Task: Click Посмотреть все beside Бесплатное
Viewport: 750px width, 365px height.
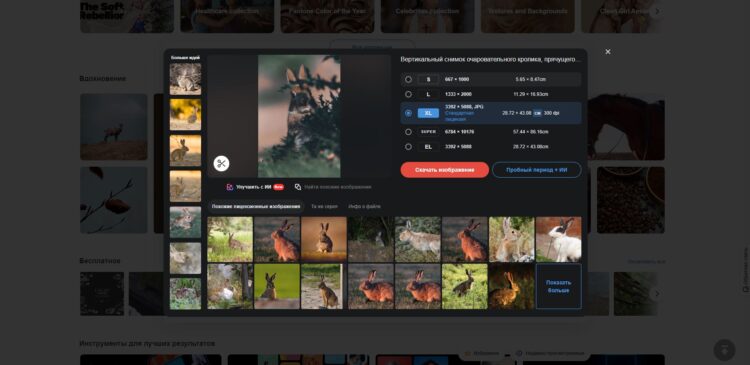Action: 646,262
